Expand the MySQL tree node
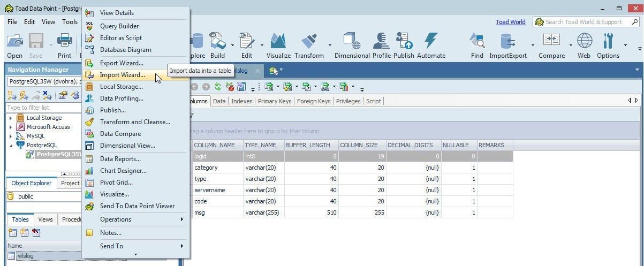The width and height of the screenshot is (644, 266). [11, 136]
